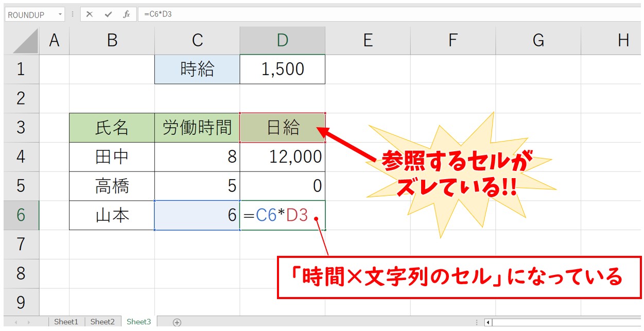Image resolution: width=644 pixels, height=331 pixels.
Task: Select row 9 header
Action: (21, 302)
